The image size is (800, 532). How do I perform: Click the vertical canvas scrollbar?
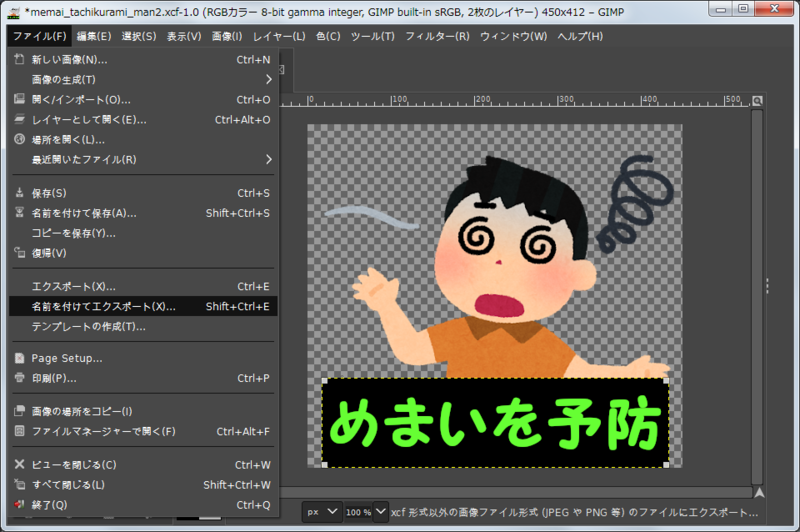(757, 296)
